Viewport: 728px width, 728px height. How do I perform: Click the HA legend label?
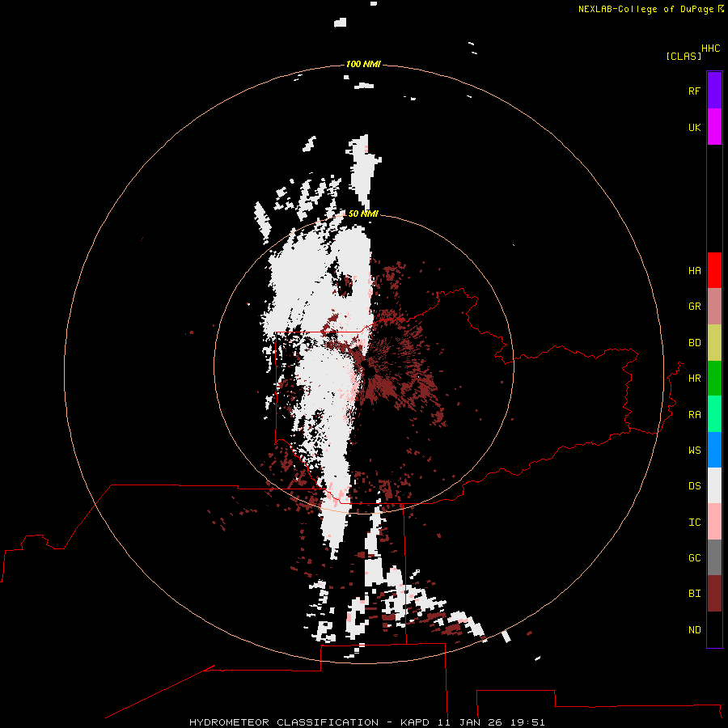coord(694,271)
